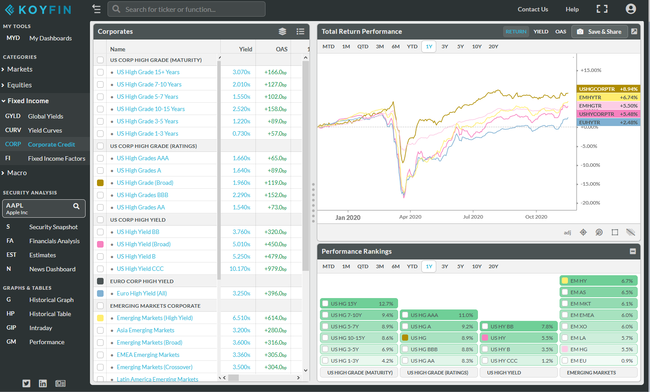650x392 pixels.
Task: Check the US HG AAA ranking checkbox
Action: pyautogui.click(x=405, y=315)
